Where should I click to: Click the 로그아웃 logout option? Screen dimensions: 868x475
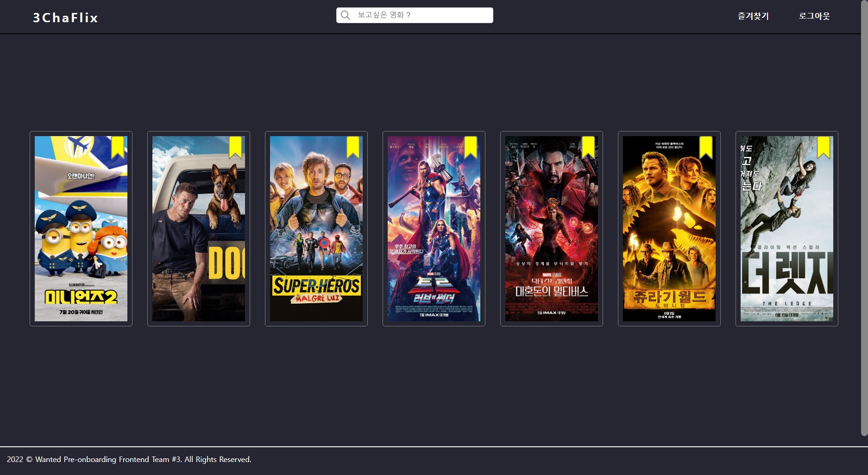pyautogui.click(x=814, y=17)
